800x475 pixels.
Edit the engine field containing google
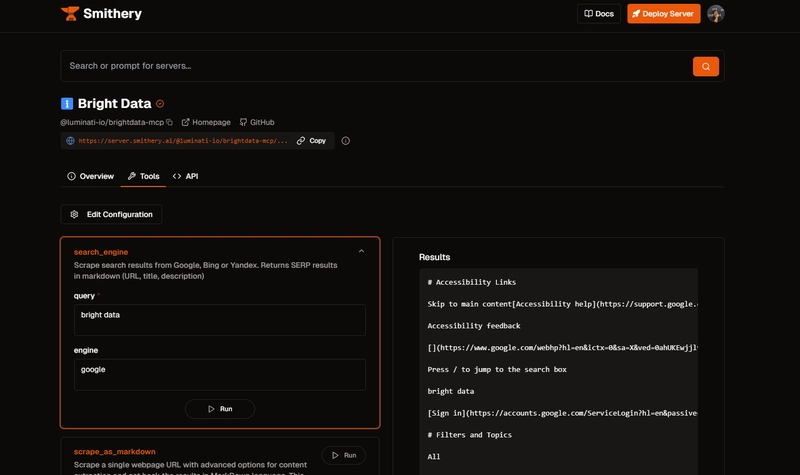(220, 374)
